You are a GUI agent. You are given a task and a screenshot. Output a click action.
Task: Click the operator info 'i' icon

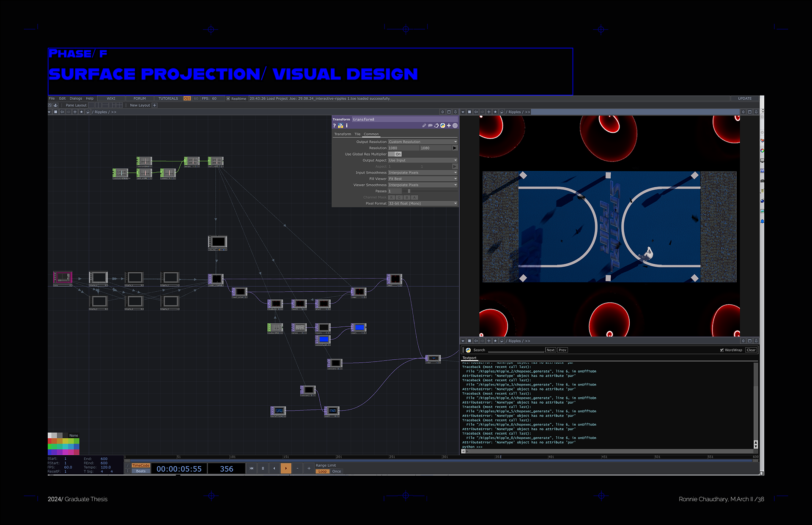tap(347, 126)
